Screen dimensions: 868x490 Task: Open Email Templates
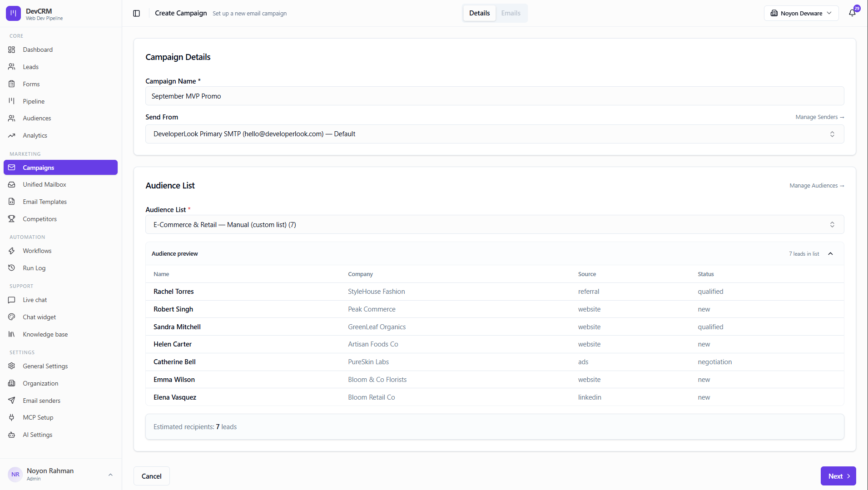click(60, 202)
